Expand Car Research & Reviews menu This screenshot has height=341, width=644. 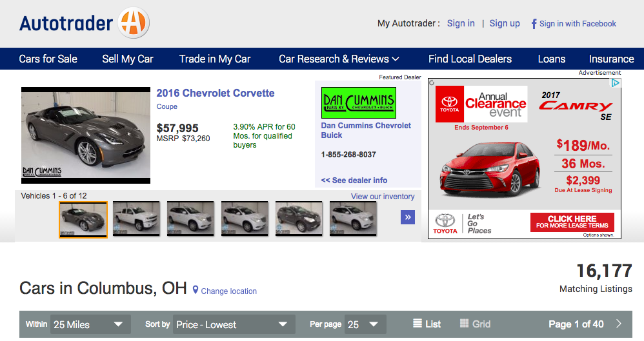(x=339, y=59)
